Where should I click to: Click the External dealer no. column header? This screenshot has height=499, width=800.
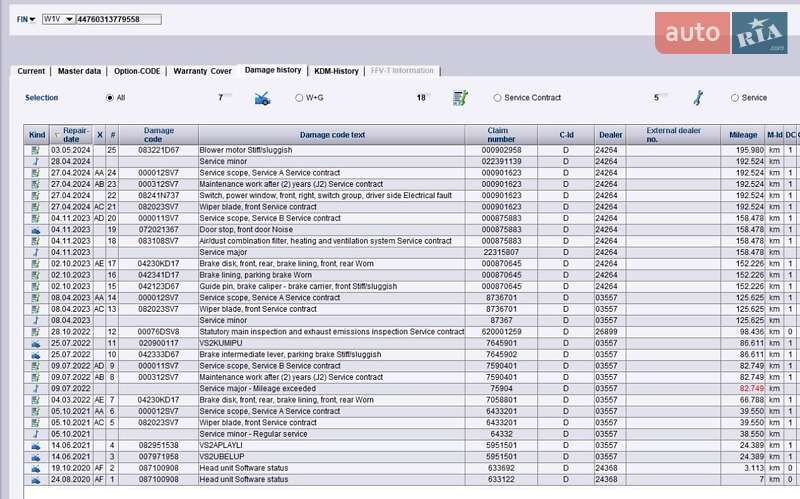coord(673,135)
